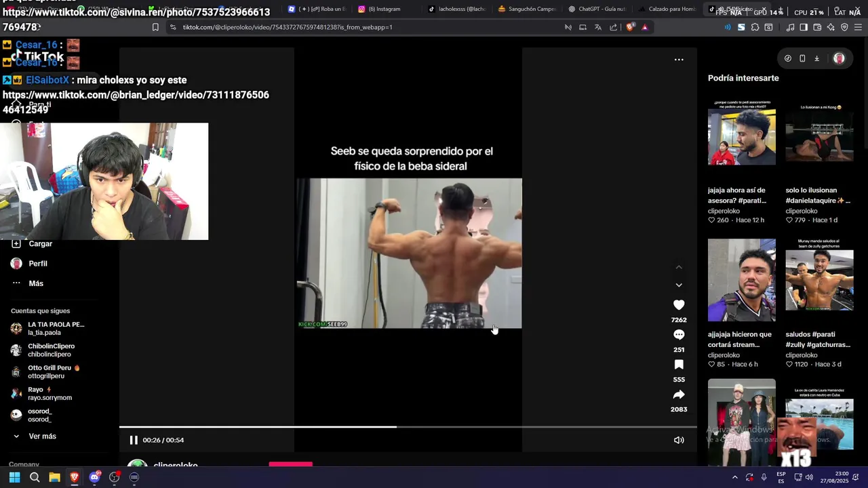The width and height of the screenshot is (868, 488).
Task: Open the browser hamburger main menu
Action: tap(858, 27)
